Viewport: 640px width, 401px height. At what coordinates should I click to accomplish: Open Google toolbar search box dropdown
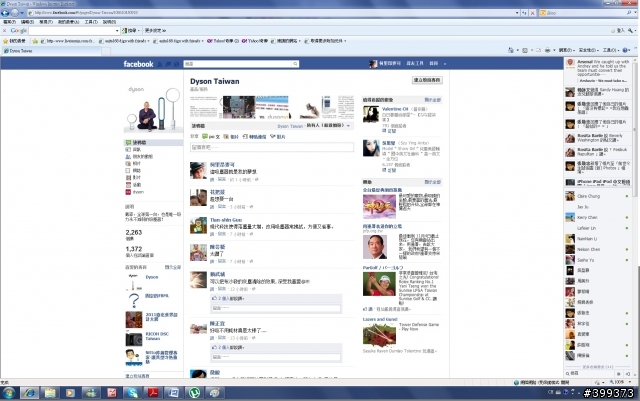(x=117, y=31)
